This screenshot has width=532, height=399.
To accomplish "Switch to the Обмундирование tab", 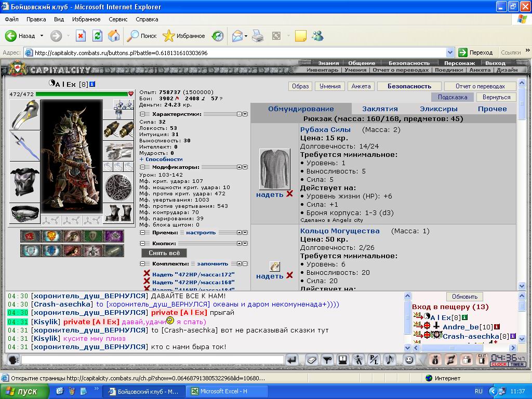I will (301, 109).
